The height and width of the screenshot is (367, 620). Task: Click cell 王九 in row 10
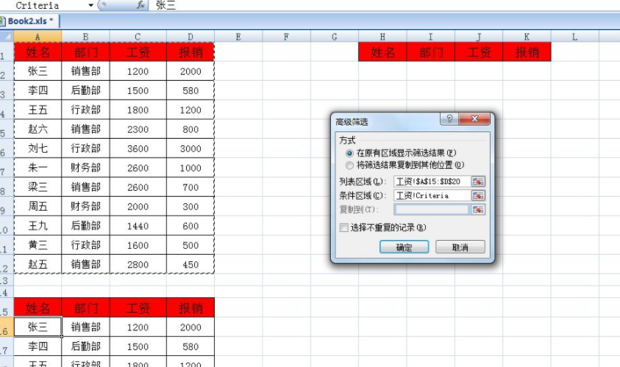[x=38, y=226]
